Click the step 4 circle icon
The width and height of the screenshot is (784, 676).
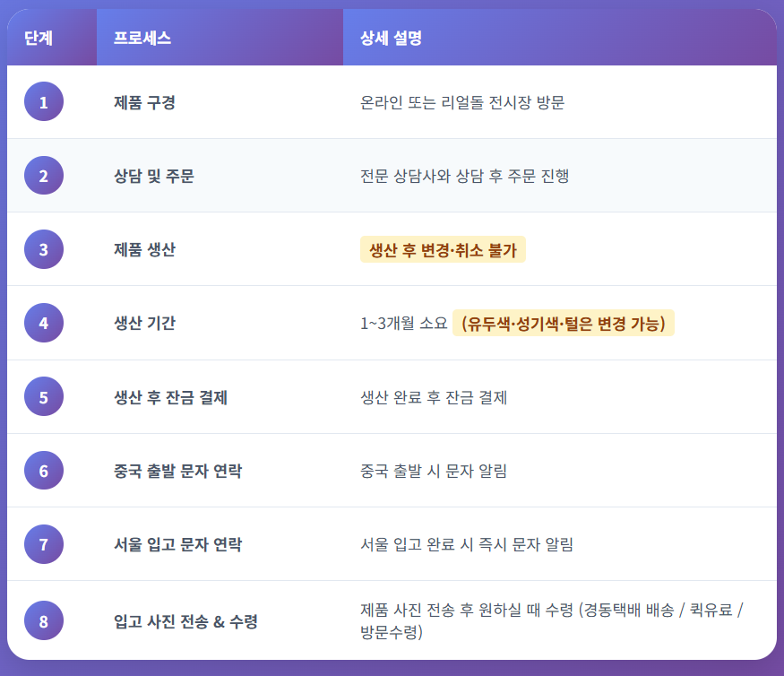(x=44, y=323)
